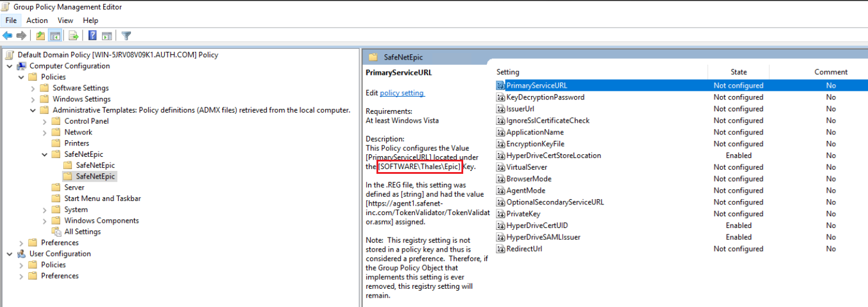The image size is (868, 307).
Task: Select the All Settings tree item
Action: click(x=83, y=232)
